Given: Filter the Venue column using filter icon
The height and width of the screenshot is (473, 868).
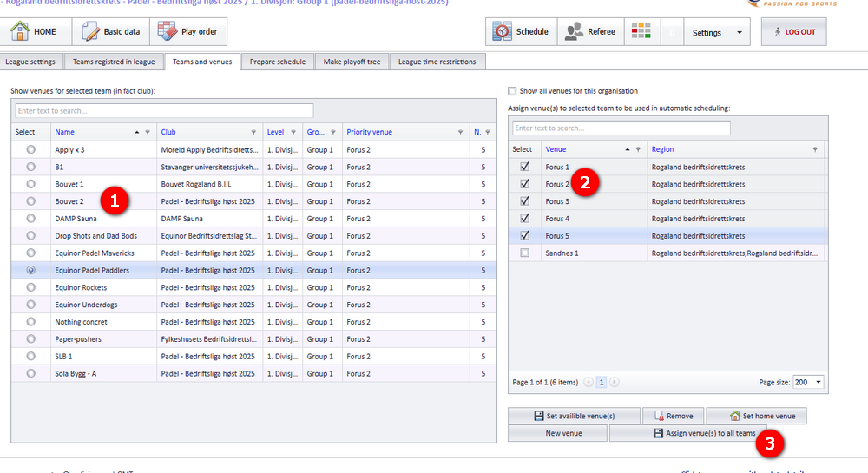Looking at the screenshot, I should (x=638, y=149).
